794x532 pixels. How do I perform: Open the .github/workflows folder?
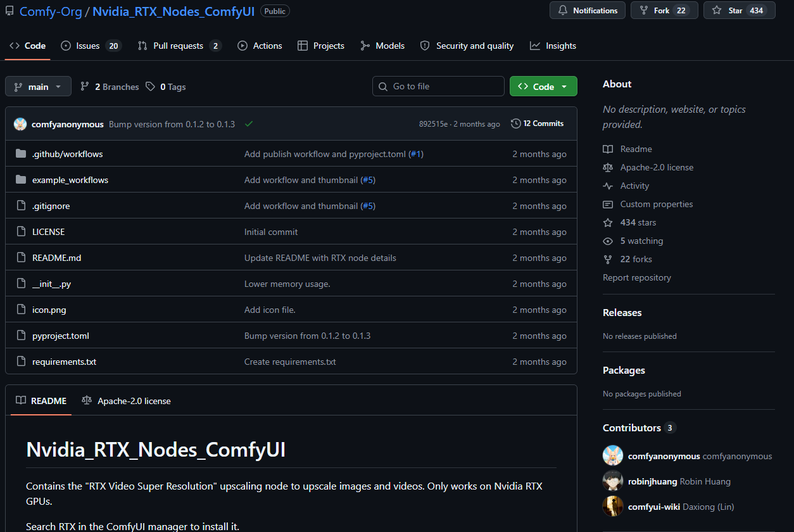click(x=67, y=154)
